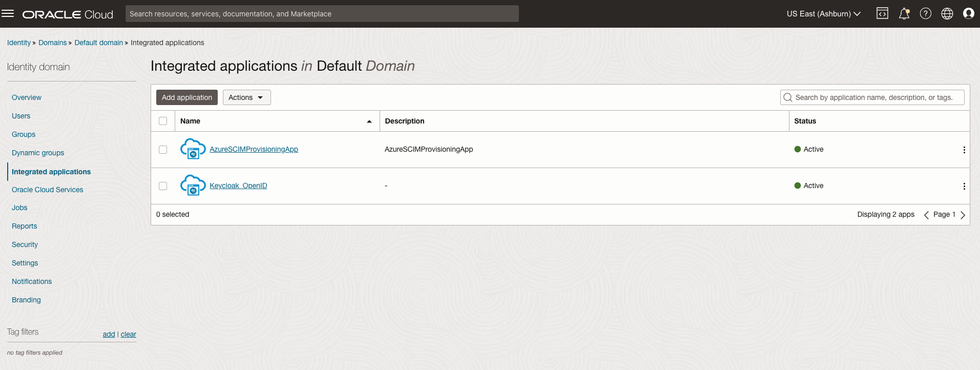Open Groups in the identity domain menu
980x370 pixels.
pos(24,134)
